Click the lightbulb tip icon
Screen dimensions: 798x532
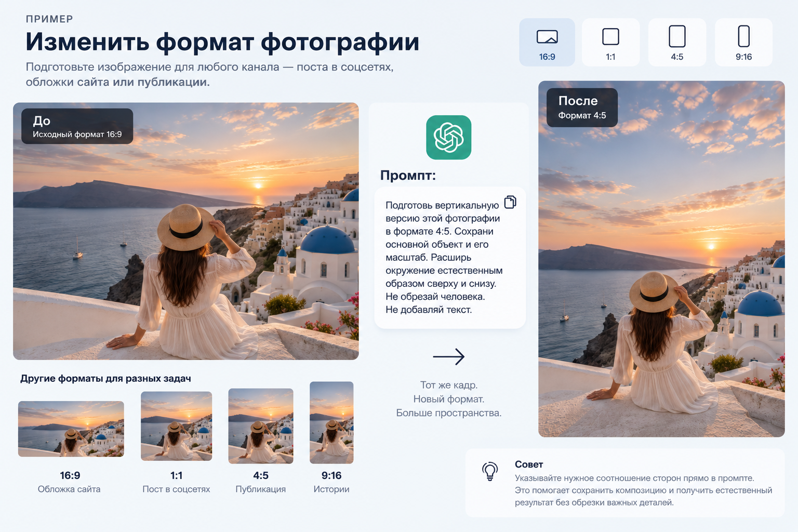click(x=490, y=471)
